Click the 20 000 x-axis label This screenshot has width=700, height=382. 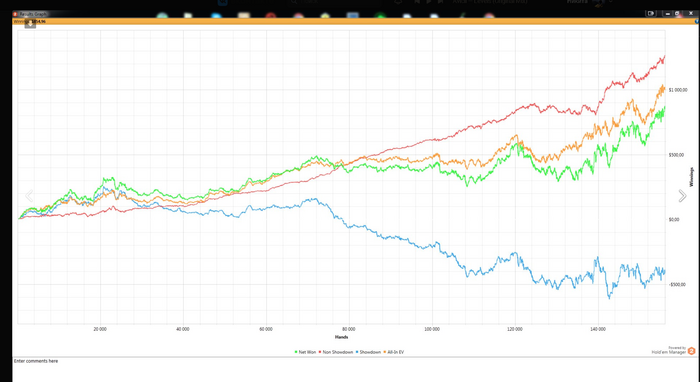coord(100,329)
